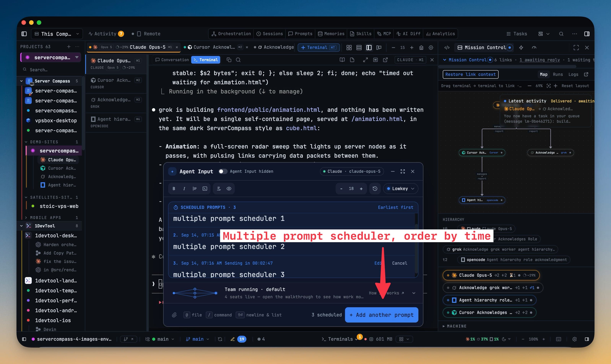Screen dimensions: 611x364
Task: Open the Lowkey theme dropdown
Action: [401, 189]
